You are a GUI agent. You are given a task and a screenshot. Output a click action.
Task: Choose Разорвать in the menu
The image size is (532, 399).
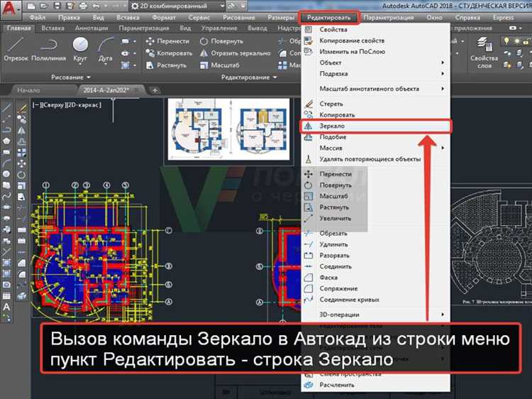click(x=334, y=256)
